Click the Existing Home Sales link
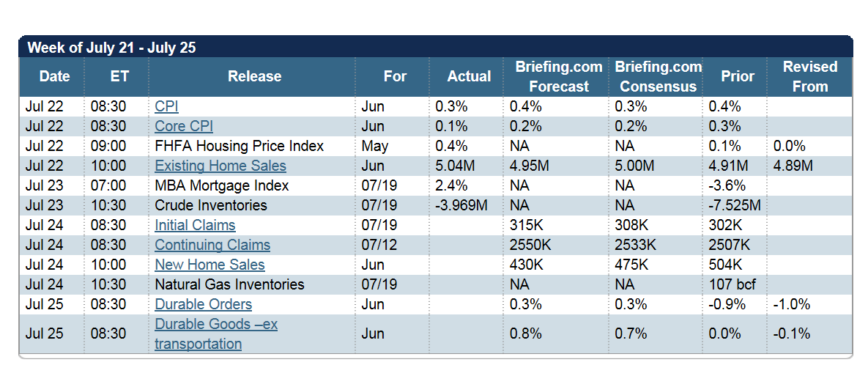The height and width of the screenshot is (376, 868). point(220,166)
